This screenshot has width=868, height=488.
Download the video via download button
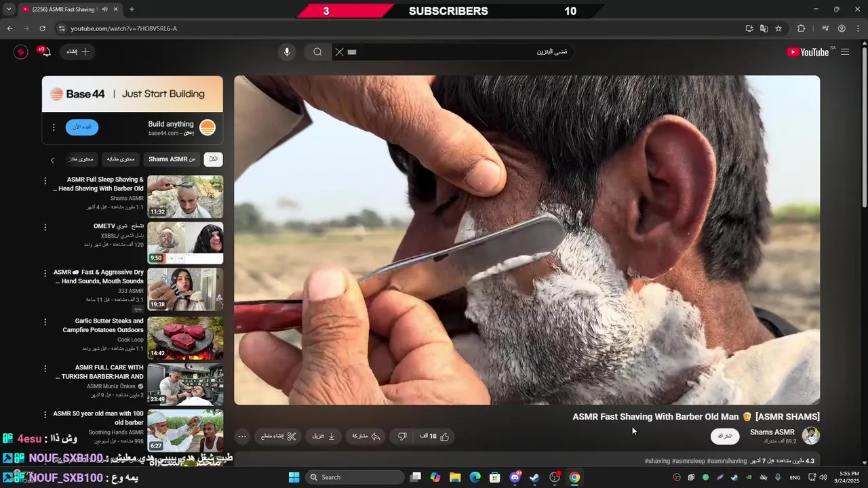pyautogui.click(x=323, y=436)
